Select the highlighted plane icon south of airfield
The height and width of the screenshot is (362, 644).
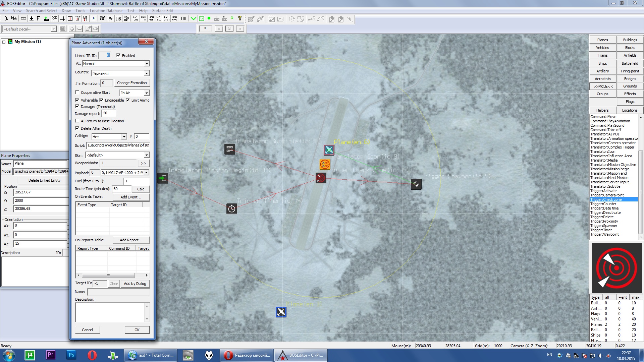(x=281, y=312)
